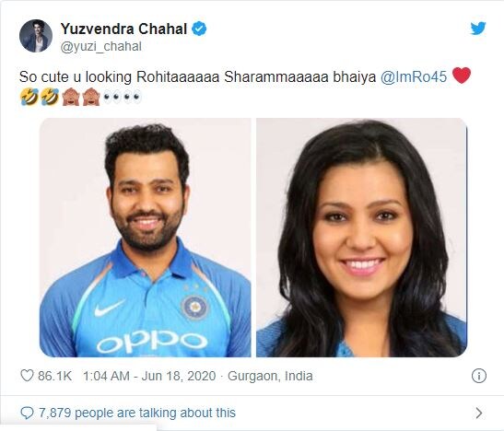Click the Twitter bird logo
504x431 pixels.
coord(478,29)
